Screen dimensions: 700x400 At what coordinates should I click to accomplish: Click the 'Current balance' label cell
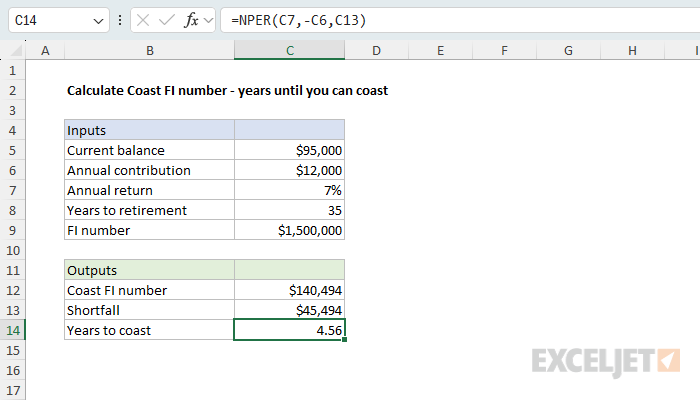[x=150, y=150]
